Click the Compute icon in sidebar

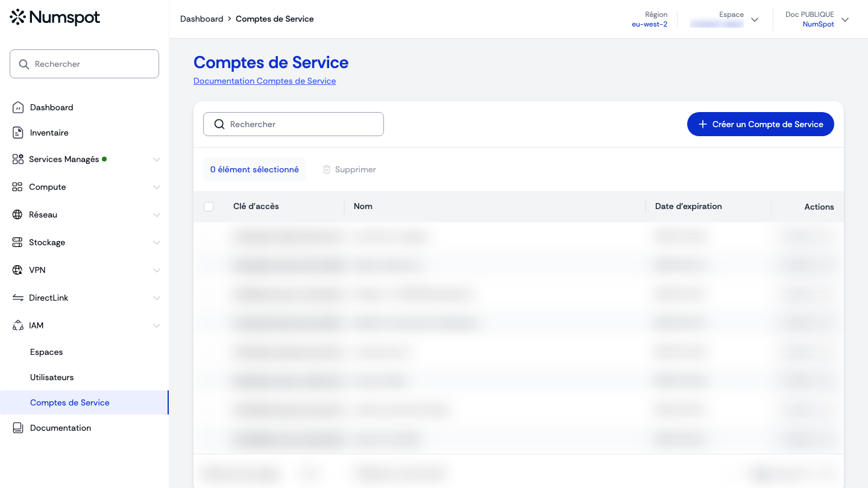coord(17,187)
